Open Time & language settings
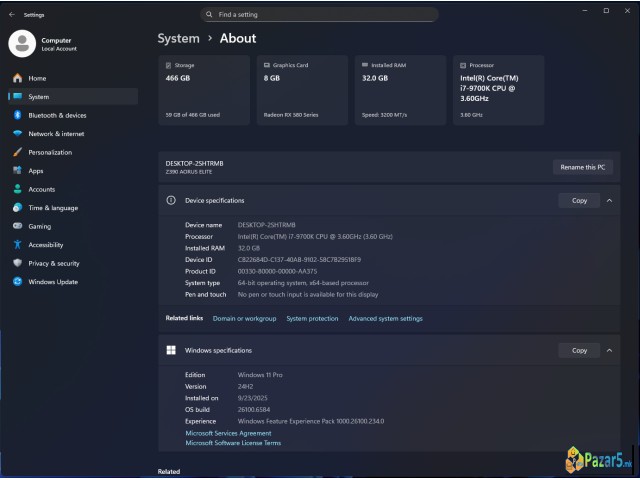The image size is (640, 480). (x=73, y=208)
